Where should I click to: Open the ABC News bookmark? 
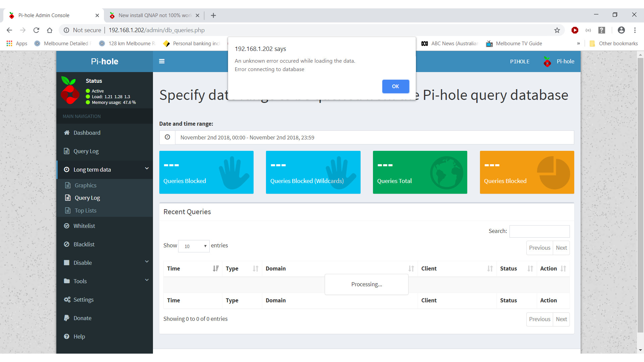click(x=449, y=44)
